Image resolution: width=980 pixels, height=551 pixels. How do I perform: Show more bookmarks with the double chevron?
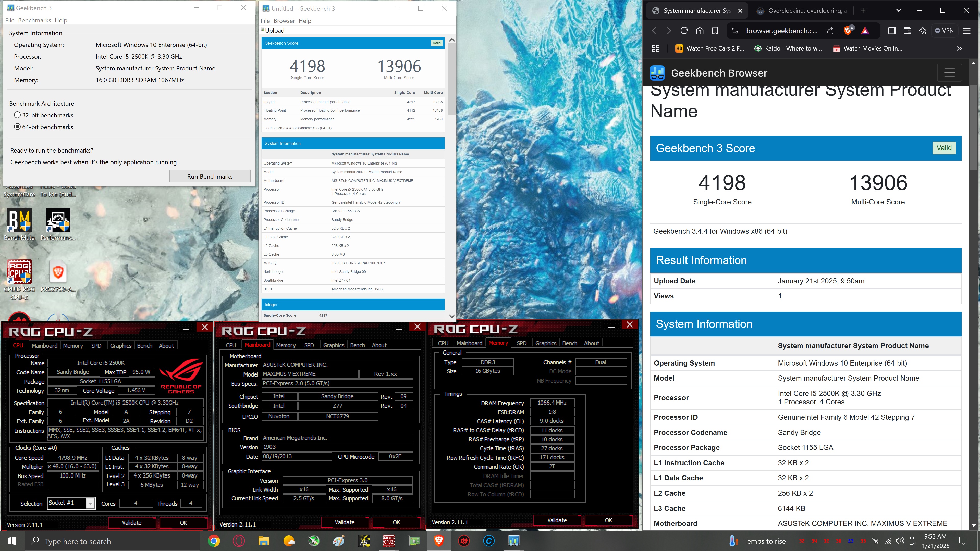[x=960, y=48]
